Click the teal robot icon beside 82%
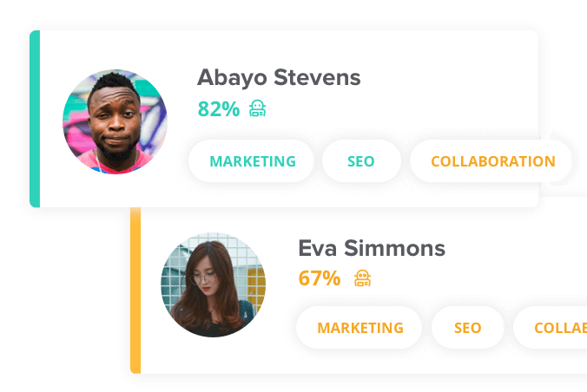Screen dimensions: 587x392 [x=258, y=108]
